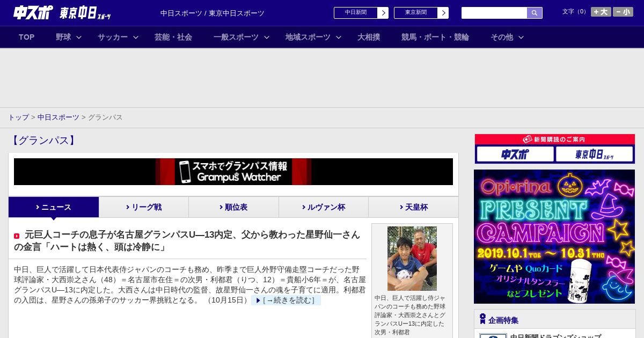The width and height of the screenshot is (644, 338).
Task: Click the 東京中日スポーツ logo in header
Action: click(x=85, y=13)
